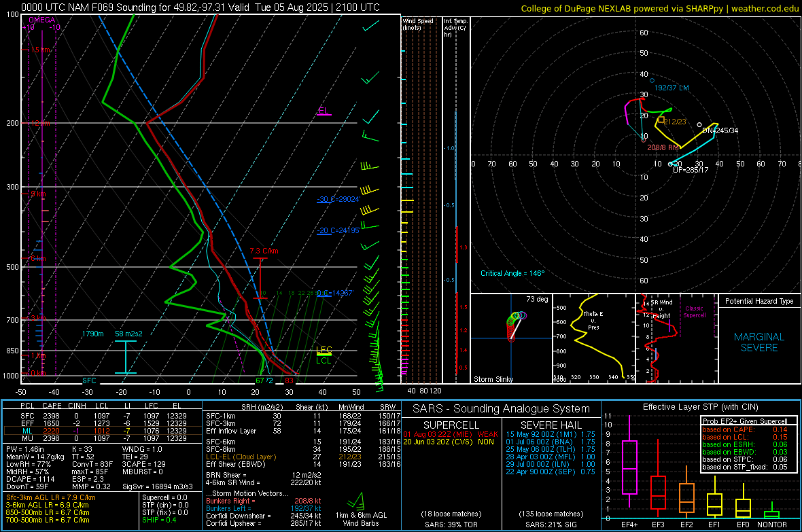Screen dimensions: 802x532
Task: Click the orange 212/23 mean wind square
Action: pos(661,120)
